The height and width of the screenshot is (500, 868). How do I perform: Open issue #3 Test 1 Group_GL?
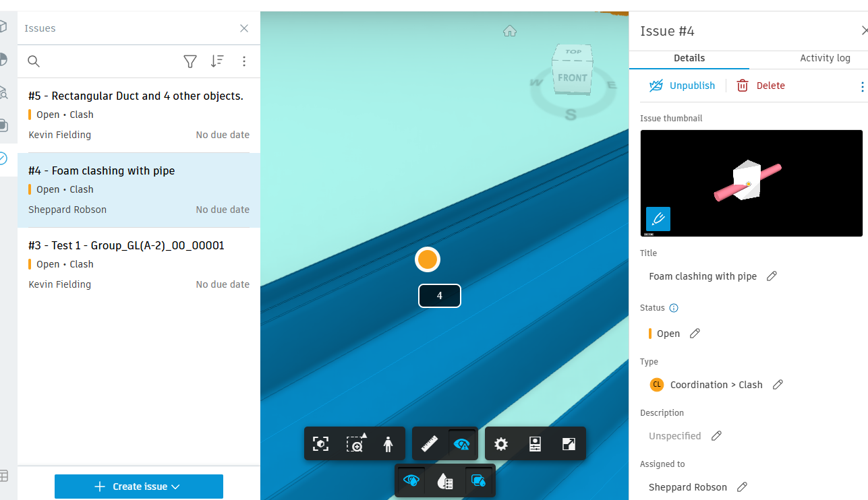coord(139,265)
